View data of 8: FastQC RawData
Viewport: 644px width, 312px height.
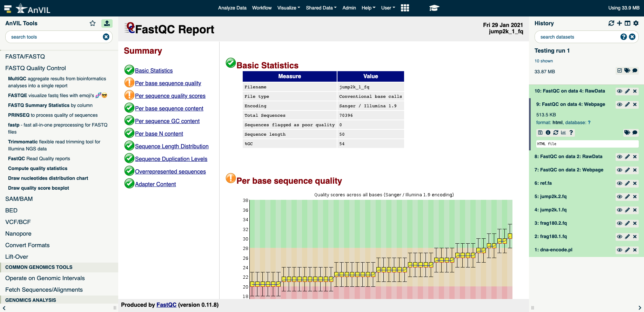(x=619, y=157)
